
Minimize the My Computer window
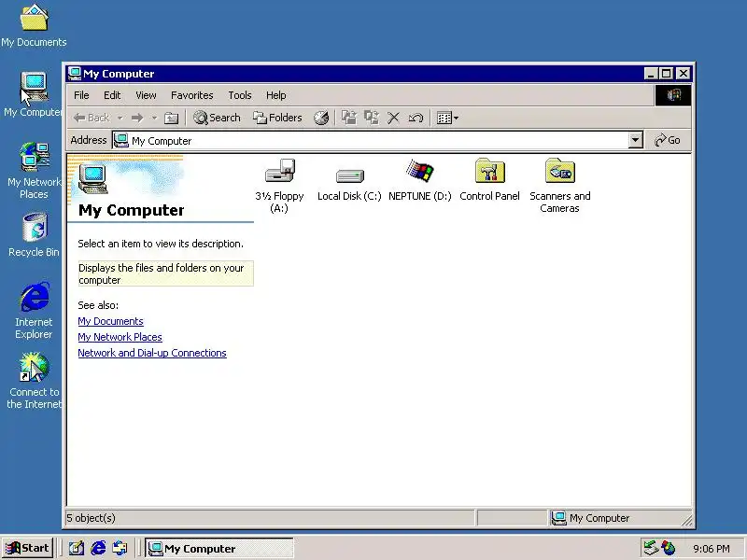(x=651, y=74)
